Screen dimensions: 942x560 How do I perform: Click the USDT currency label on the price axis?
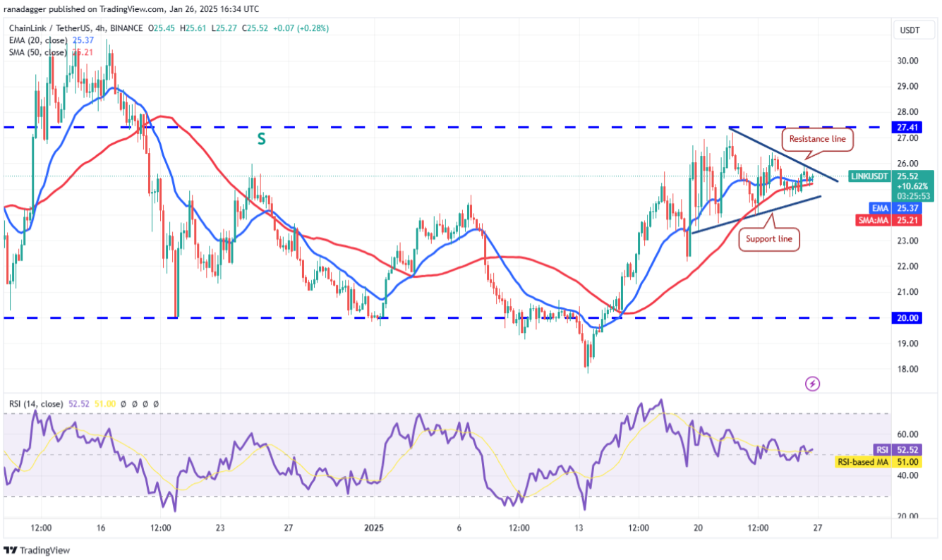[x=909, y=30]
